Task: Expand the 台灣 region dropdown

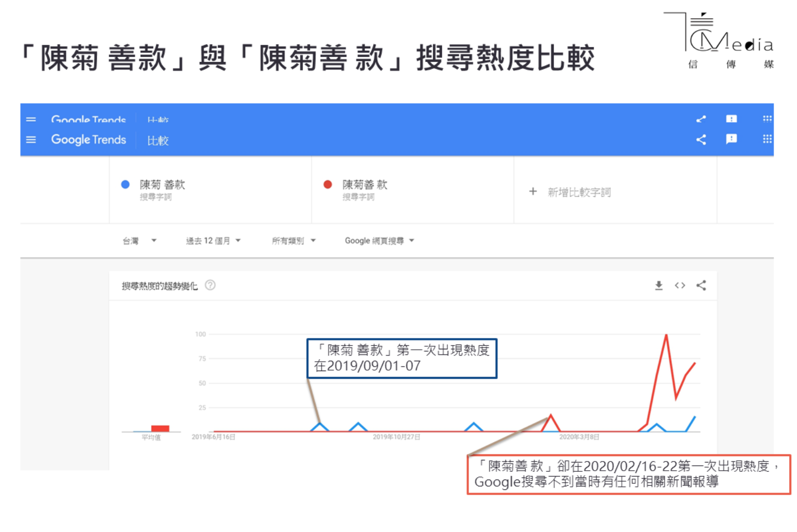Action: (x=139, y=241)
